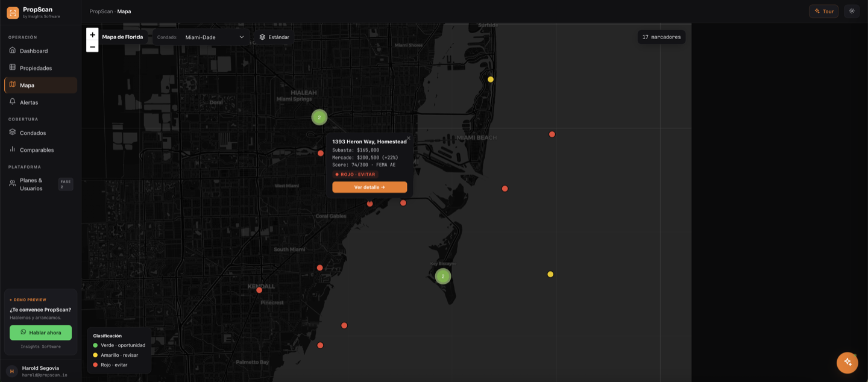Click the PropScan logo icon

(x=13, y=13)
